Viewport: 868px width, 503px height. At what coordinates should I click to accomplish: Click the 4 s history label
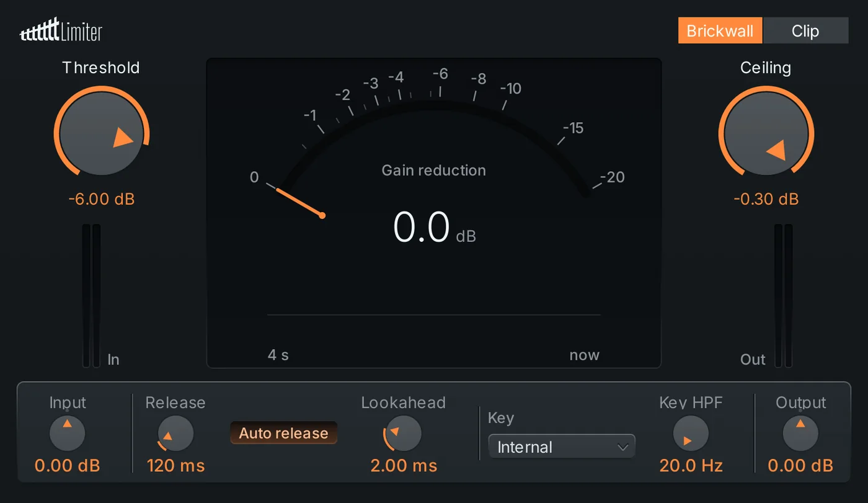(278, 355)
